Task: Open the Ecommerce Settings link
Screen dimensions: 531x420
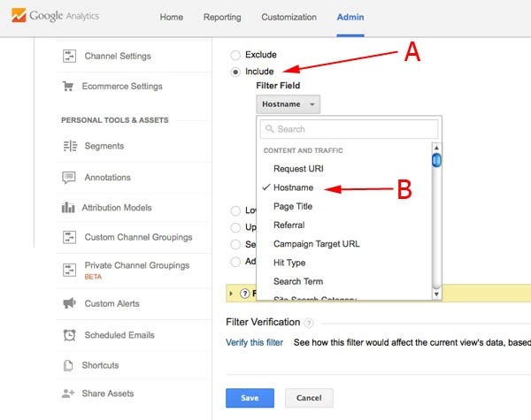Action: (x=122, y=87)
